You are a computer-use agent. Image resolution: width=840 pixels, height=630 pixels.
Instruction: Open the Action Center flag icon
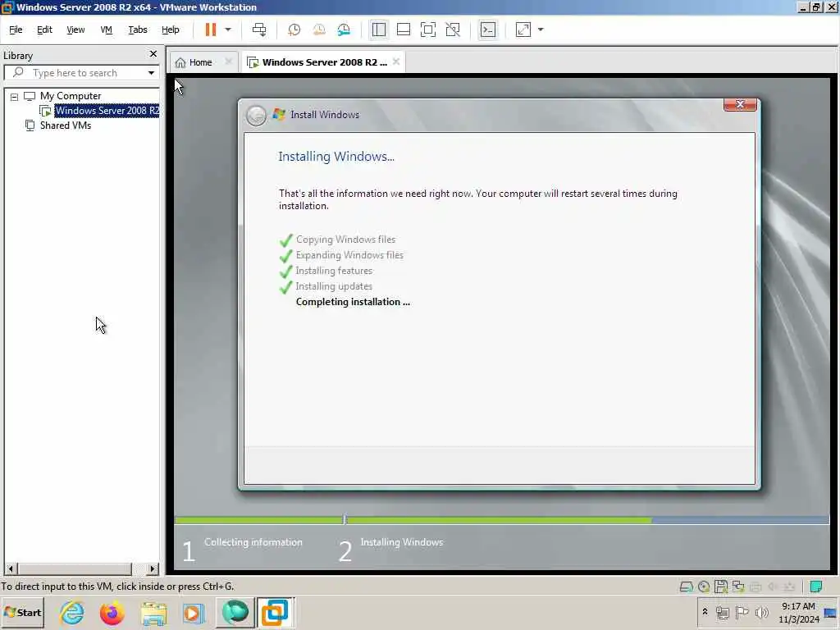click(x=742, y=612)
